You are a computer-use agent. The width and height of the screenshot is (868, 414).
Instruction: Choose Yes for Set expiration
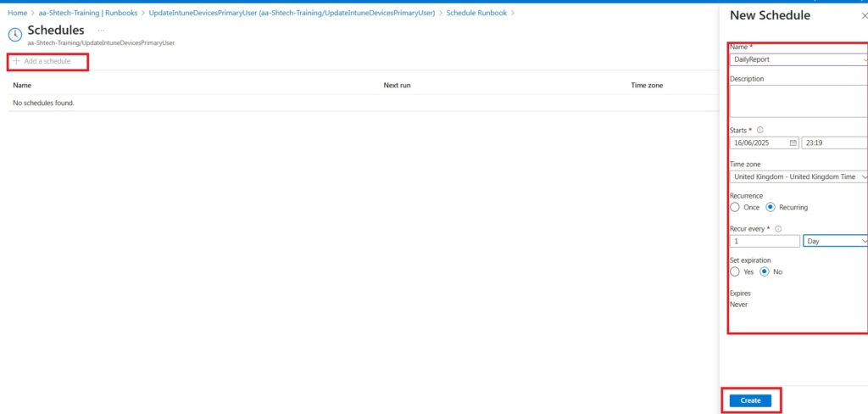point(735,272)
